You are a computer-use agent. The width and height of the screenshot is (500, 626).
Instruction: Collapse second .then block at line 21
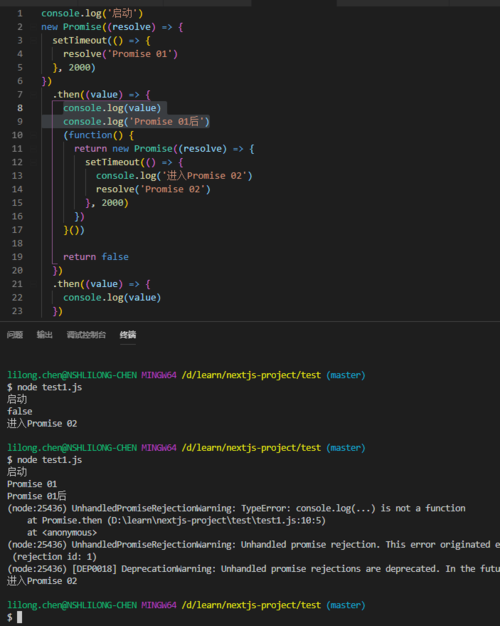(34, 284)
